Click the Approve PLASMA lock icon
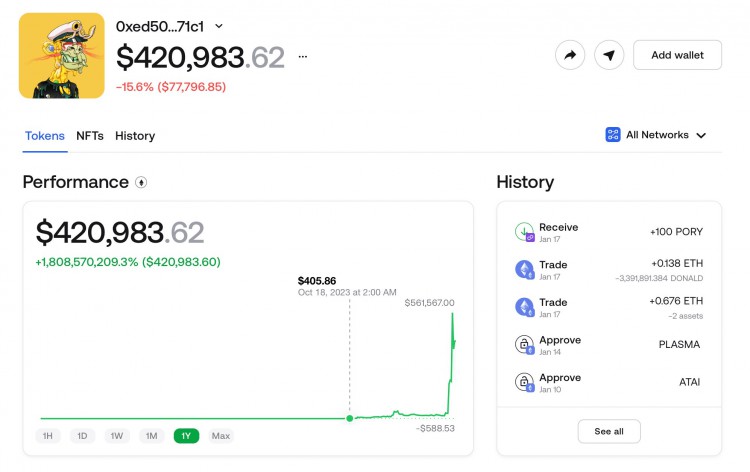 pyautogui.click(x=524, y=344)
